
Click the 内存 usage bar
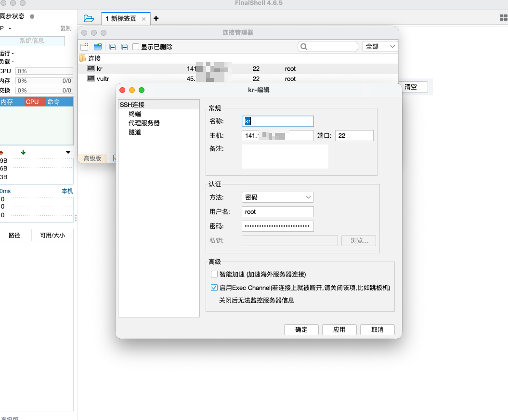[x=44, y=81]
